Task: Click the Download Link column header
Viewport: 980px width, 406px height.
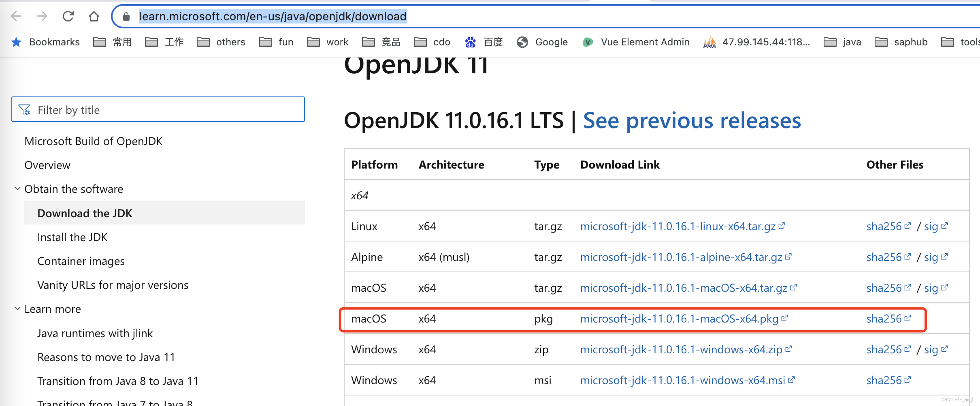Action: tap(620, 165)
